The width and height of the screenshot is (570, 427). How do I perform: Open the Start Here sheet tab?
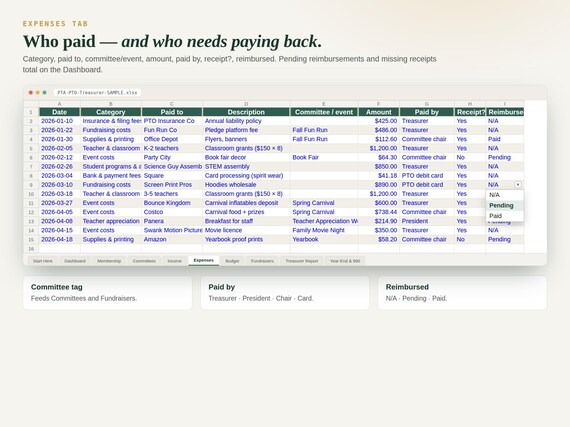coord(43,261)
